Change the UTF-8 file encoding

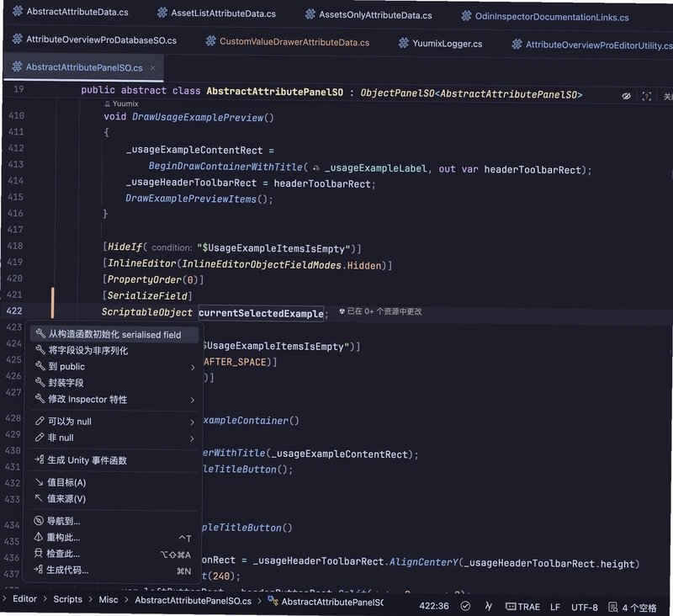pyautogui.click(x=584, y=608)
